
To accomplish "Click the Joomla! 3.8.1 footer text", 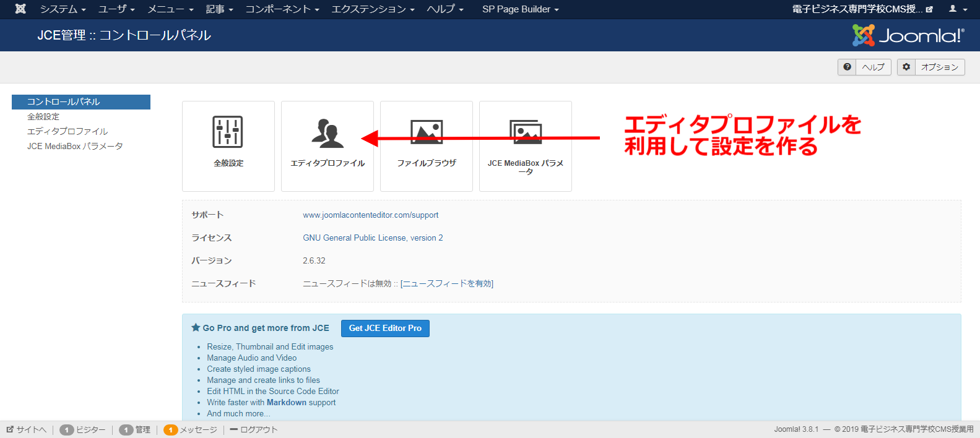I will 796,429.
